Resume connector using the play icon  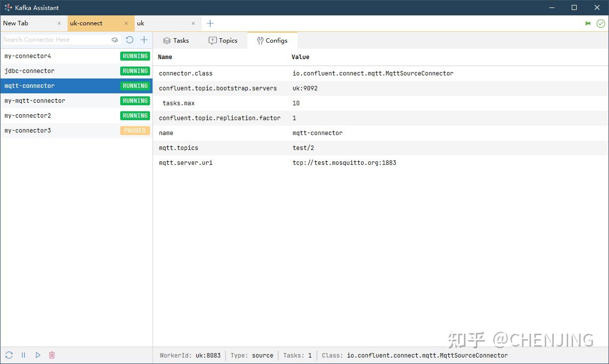point(38,355)
